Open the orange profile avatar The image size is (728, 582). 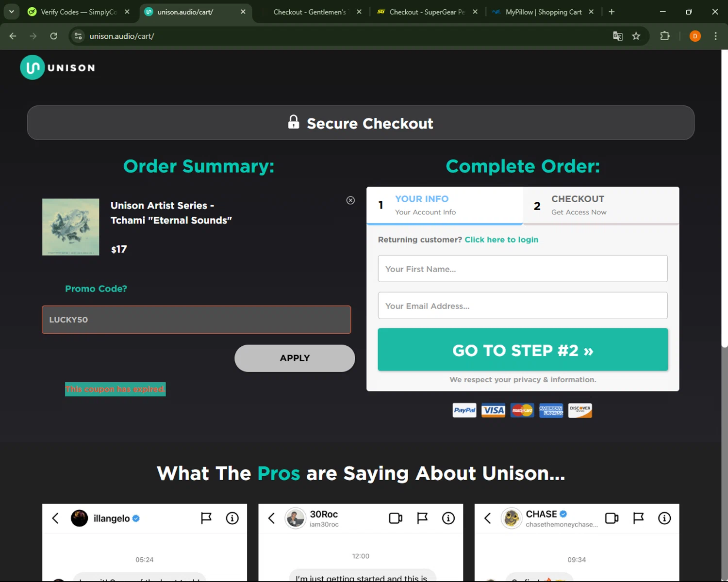pos(695,36)
